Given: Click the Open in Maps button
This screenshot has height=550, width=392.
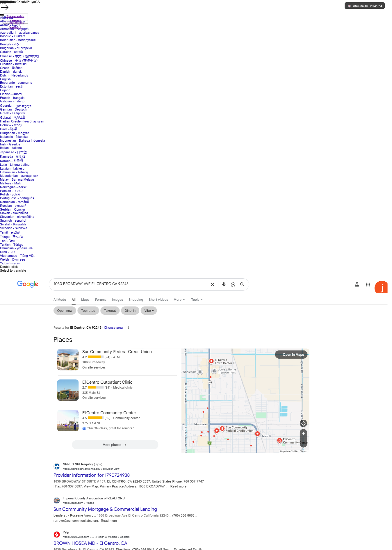Looking at the screenshot, I should coord(291,355).
